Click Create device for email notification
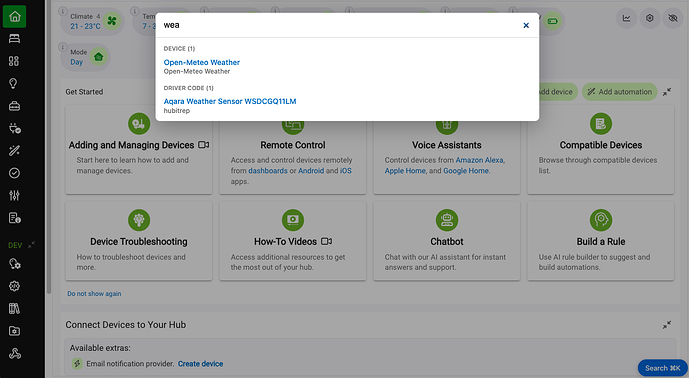 (200, 364)
